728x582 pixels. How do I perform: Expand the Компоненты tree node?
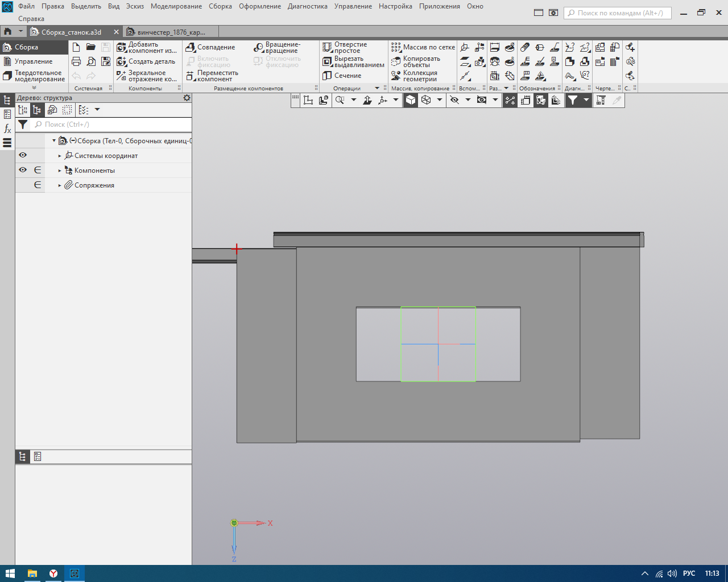pyautogui.click(x=60, y=171)
